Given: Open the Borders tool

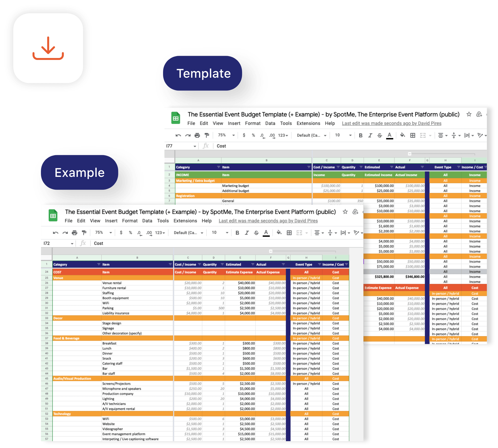Looking at the screenshot, I should 289,233.
